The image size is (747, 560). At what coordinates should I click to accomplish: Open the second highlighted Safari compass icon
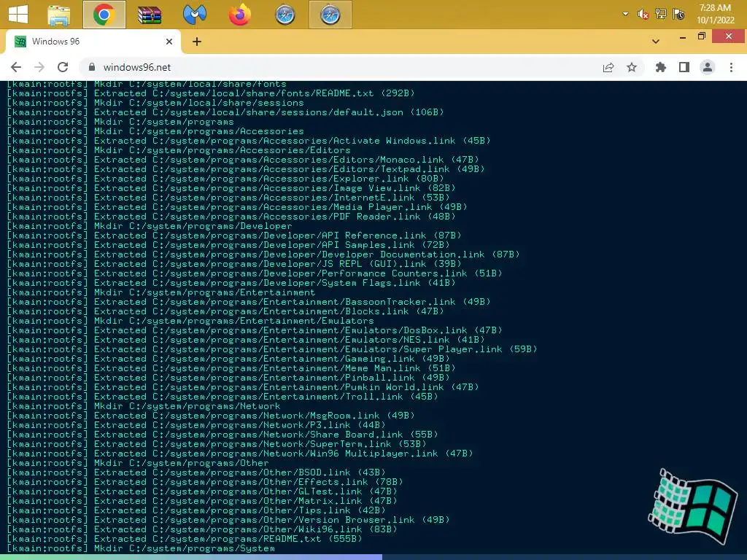click(330, 15)
